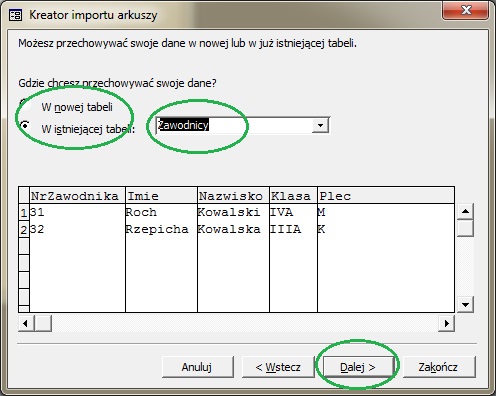Click the right arrow of the horizontal scrollbar
Screen dimensions: 496x396
446,323
